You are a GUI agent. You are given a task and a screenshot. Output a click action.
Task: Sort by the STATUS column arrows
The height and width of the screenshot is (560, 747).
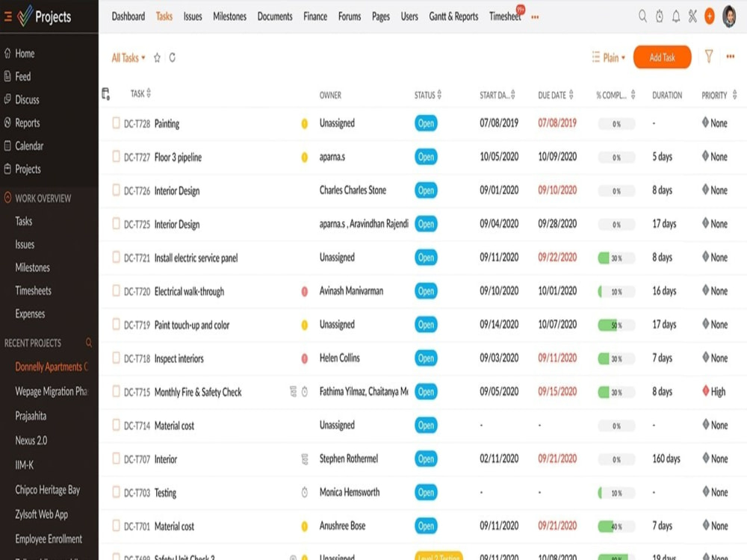coord(439,94)
